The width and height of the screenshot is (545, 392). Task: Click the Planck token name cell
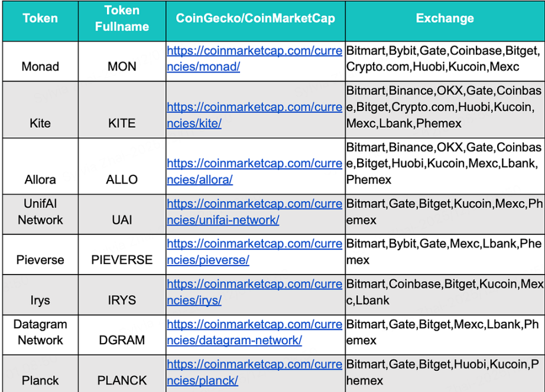[x=40, y=380]
